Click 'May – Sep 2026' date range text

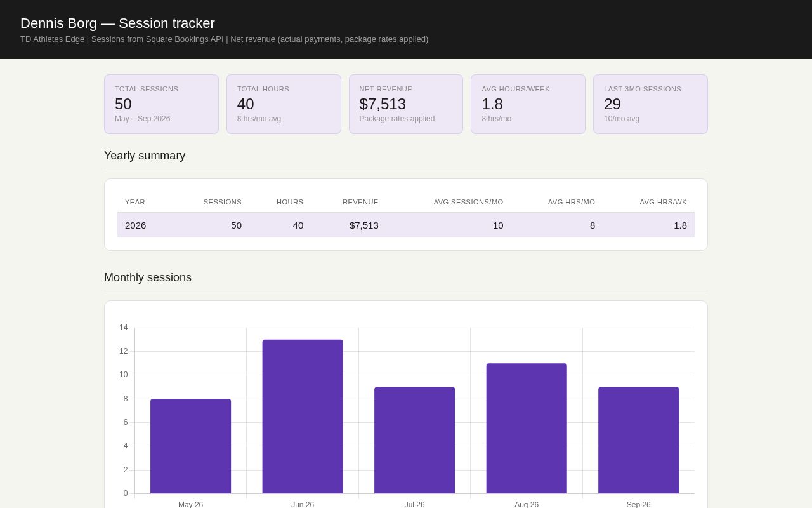pos(142,119)
